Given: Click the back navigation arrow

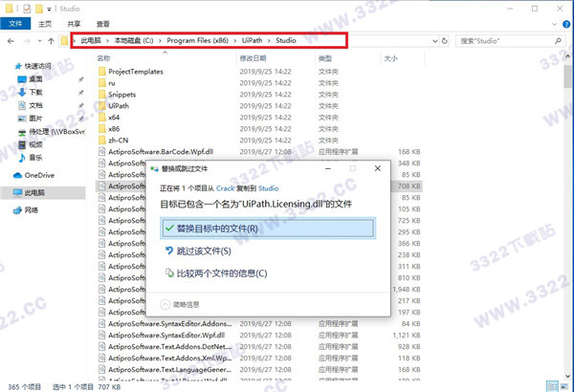Looking at the screenshot, I should click(11, 41).
